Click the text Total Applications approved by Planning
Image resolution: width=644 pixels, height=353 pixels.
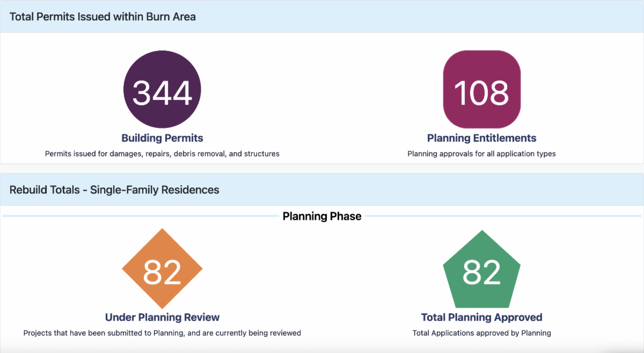click(x=481, y=333)
